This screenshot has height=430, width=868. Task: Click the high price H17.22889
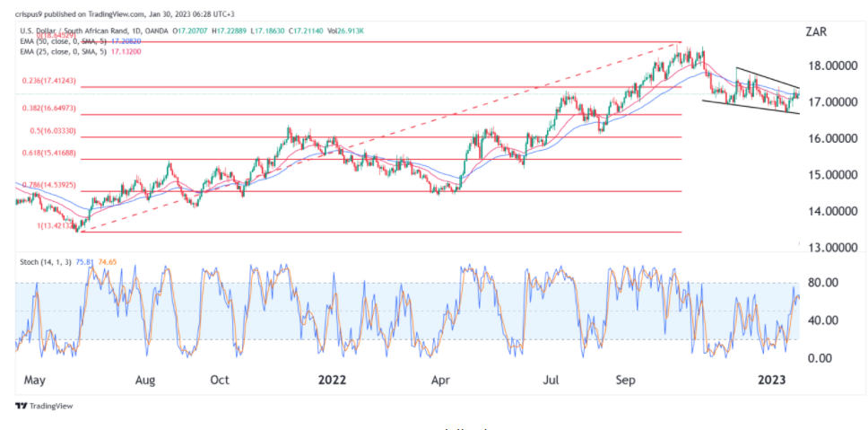coord(230,31)
